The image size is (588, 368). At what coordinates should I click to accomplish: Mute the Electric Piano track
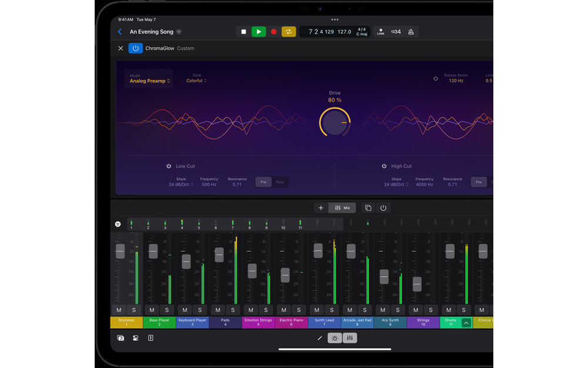pyautogui.click(x=284, y=310)
